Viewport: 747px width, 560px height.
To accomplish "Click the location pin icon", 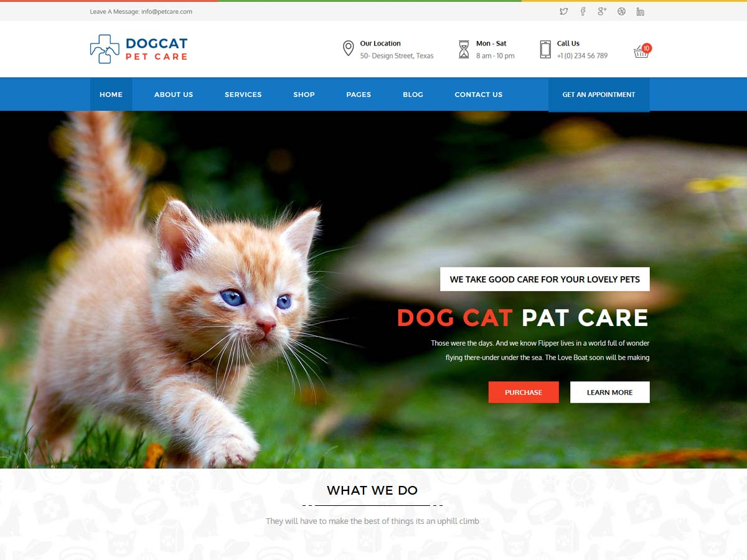I will (x=349, y=49).
